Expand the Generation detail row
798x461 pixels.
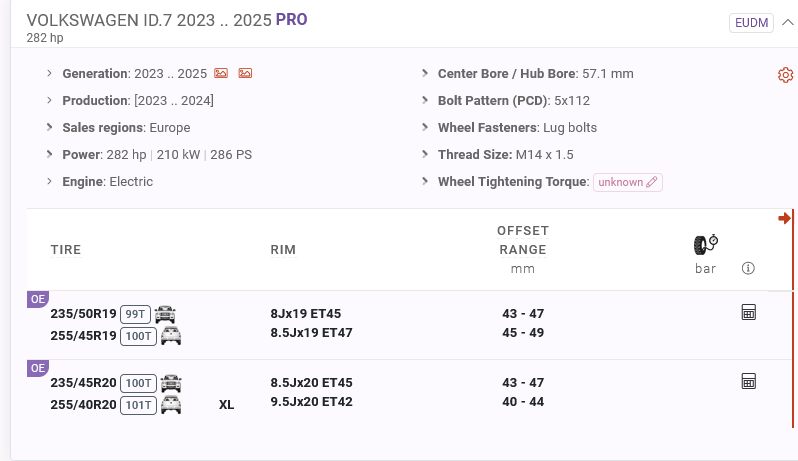[50, 74]
